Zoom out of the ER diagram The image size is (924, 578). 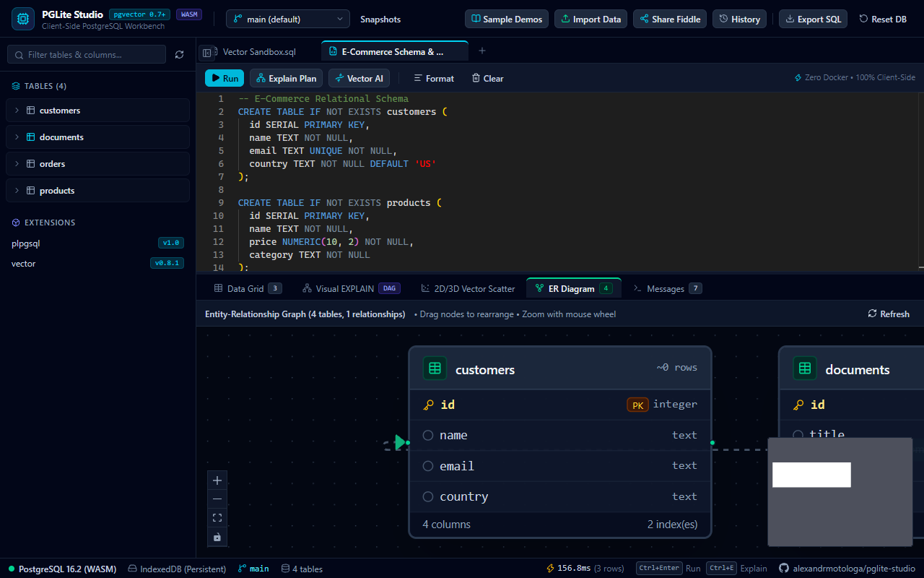[217, 499]
